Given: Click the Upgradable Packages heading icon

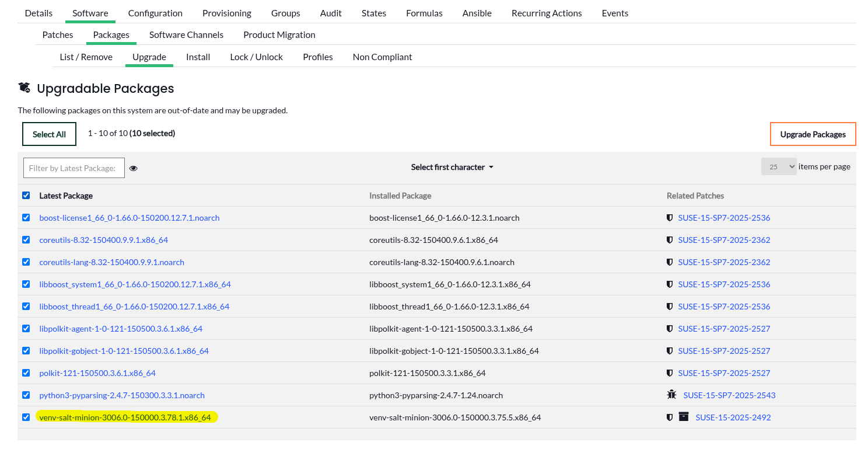Looking at the screenshot, I should pos(24,88).
